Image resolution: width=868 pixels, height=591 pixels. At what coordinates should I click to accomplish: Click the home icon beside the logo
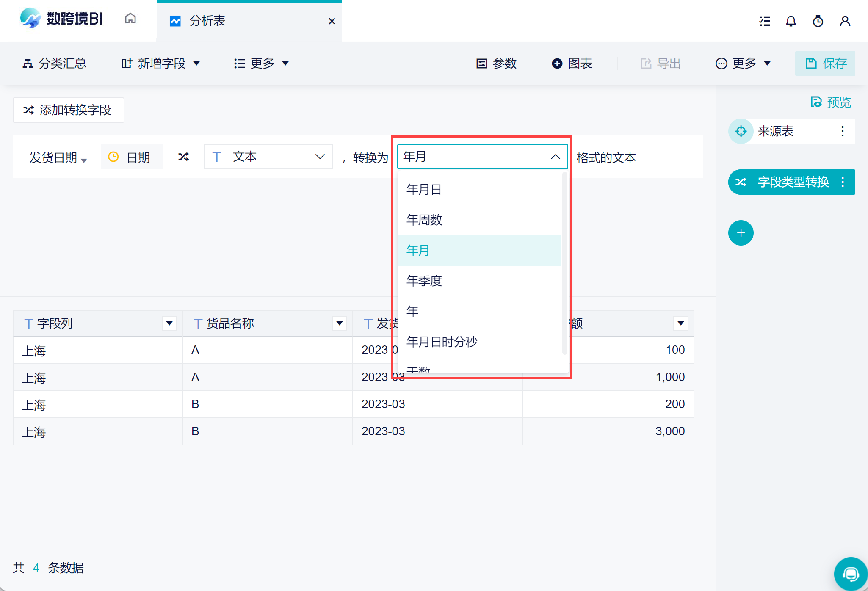(130, 19)
